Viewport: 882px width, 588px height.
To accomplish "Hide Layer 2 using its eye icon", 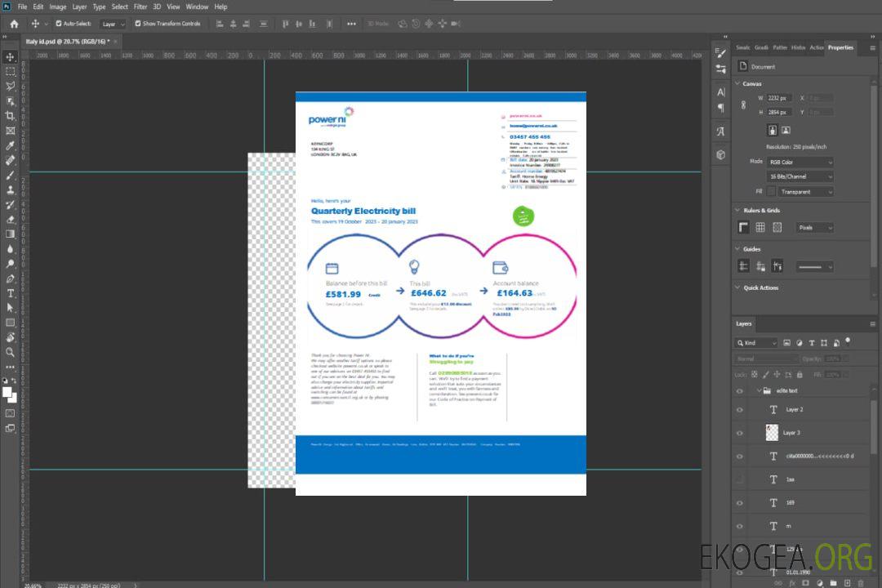I will click(739, 410).
